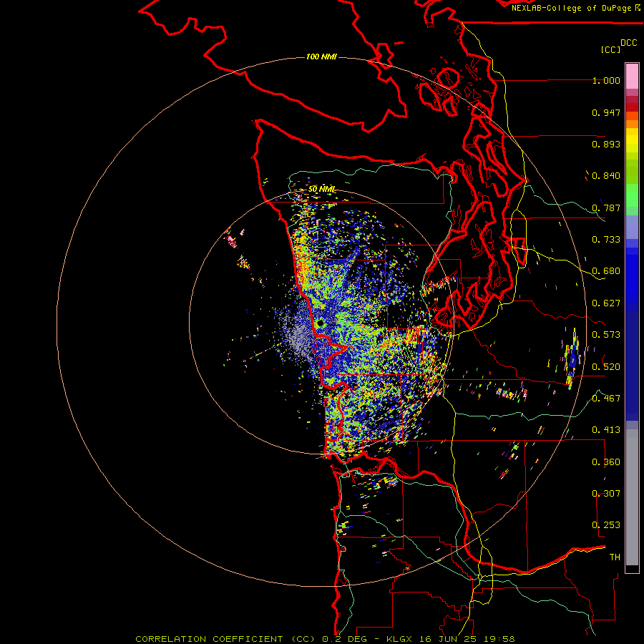Screen dimensions: 644x644
Task: Click the black radar site dot at center
Action: [321, 323]
